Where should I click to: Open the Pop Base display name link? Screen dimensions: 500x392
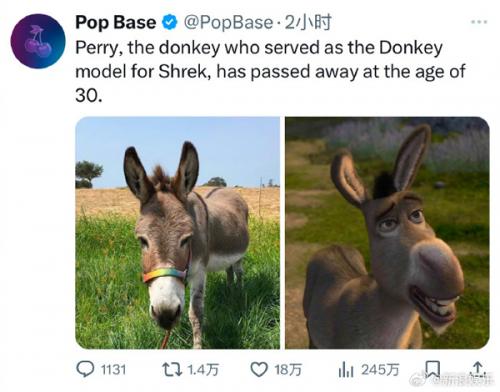coord(116,23)
